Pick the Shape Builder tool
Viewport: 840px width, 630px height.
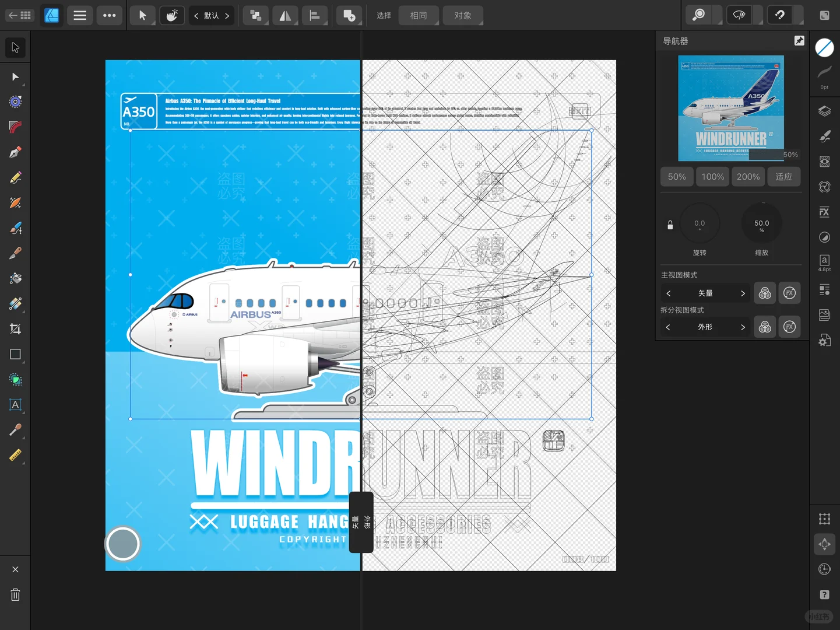(15, 380)
